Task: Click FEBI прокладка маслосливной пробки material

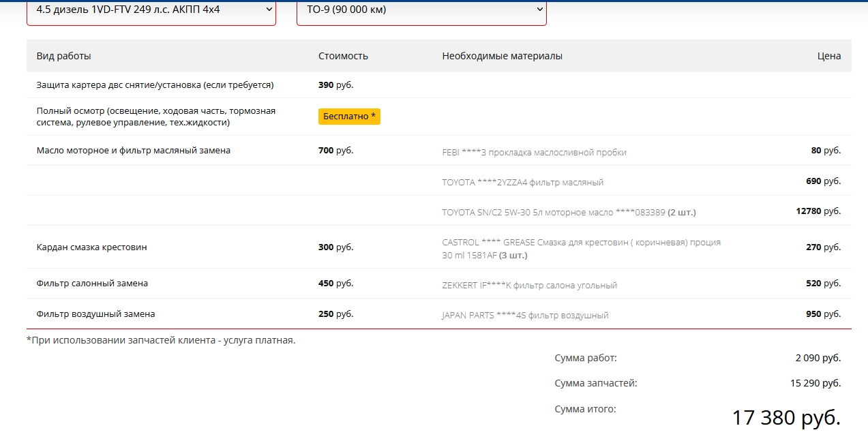Action: pyautogui.click(x=535, y=153)
